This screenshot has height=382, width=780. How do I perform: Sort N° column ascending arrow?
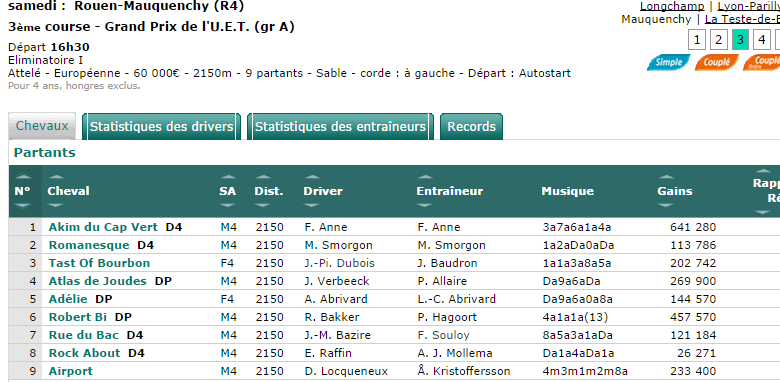pyautogui.click(x=23, y=177)
